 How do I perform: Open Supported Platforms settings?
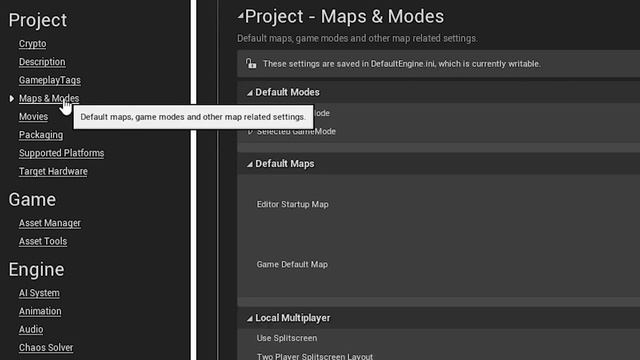tap(61, 153)
